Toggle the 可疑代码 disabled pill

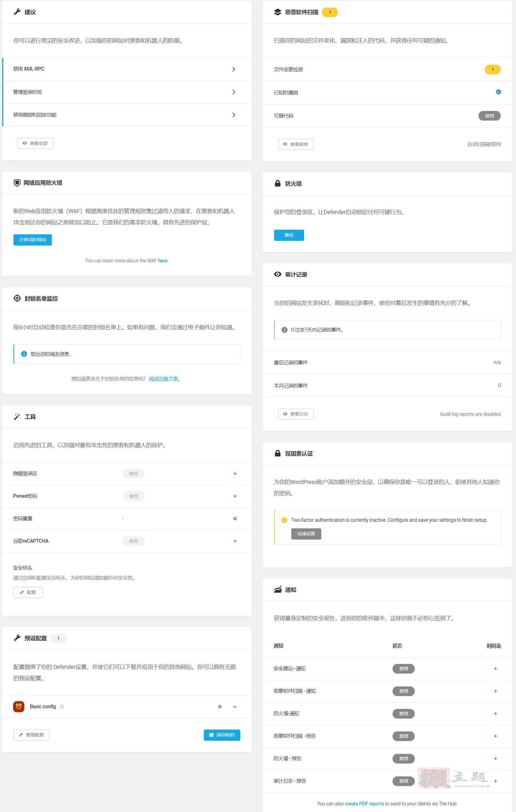pos(489,116)
